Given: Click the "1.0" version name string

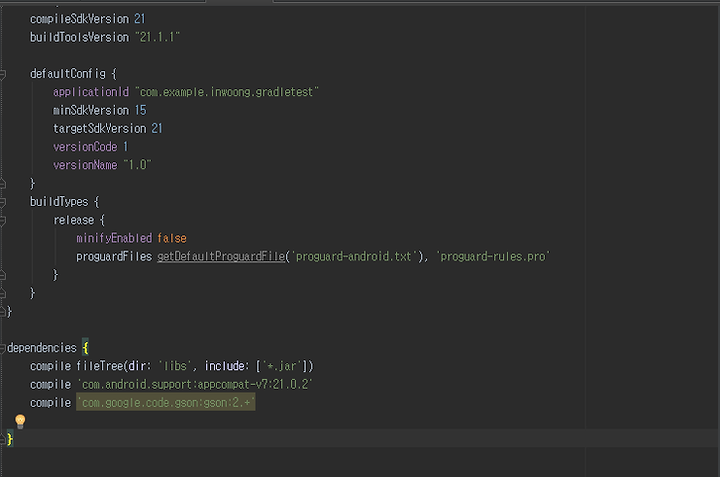Looking at the screenshot, I should tap(137, 165).
